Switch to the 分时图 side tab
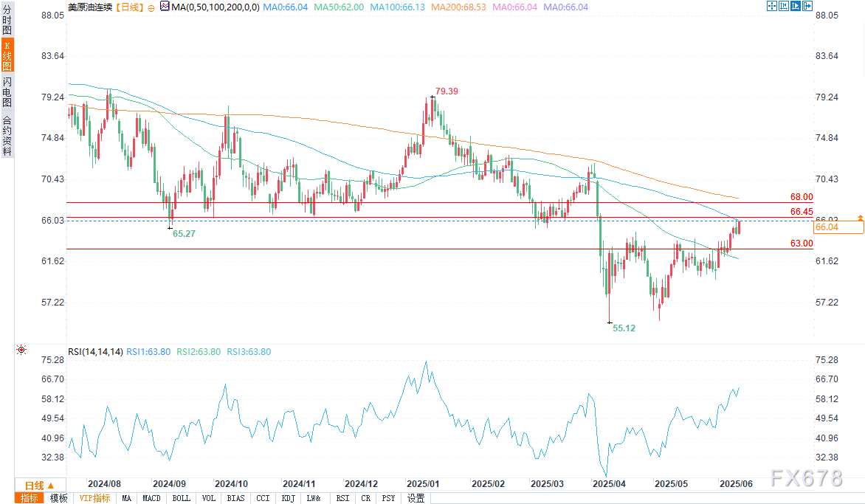865x504 pixels. (7, 19)
